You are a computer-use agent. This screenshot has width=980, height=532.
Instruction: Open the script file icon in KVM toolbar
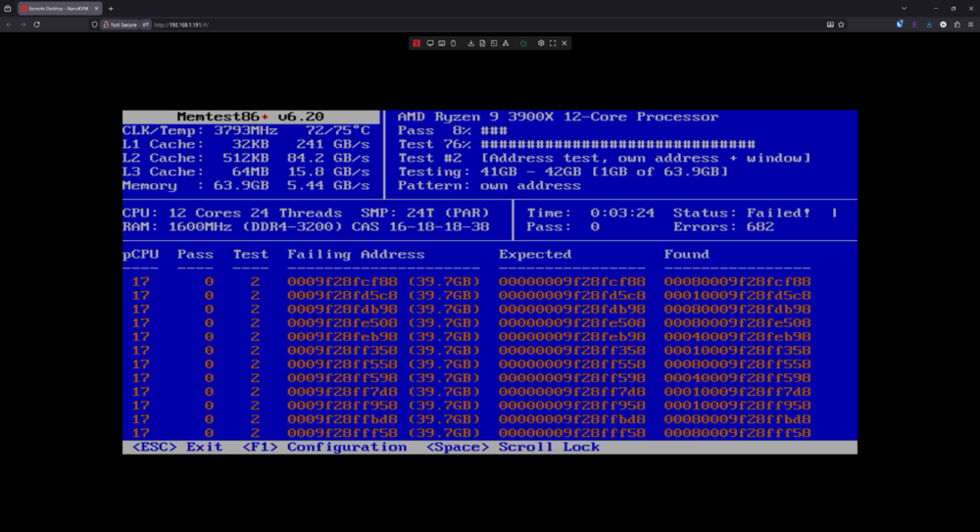click(x=482, y=43)
